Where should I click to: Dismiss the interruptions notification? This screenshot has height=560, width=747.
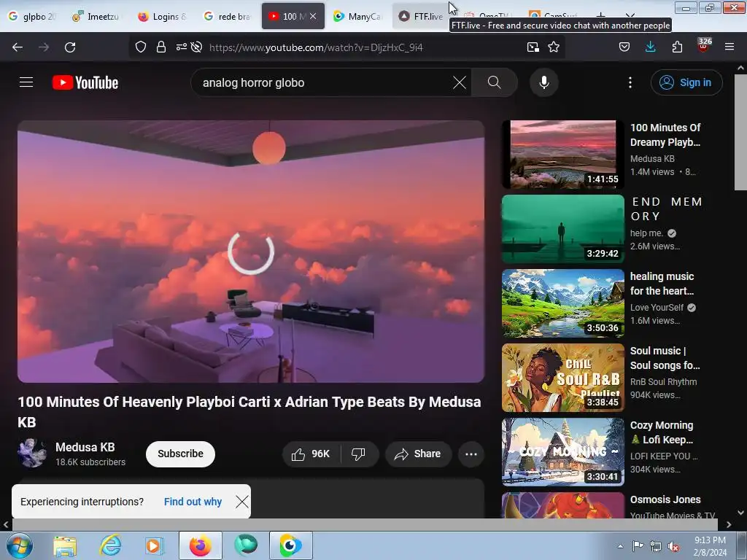coord(242,502)
